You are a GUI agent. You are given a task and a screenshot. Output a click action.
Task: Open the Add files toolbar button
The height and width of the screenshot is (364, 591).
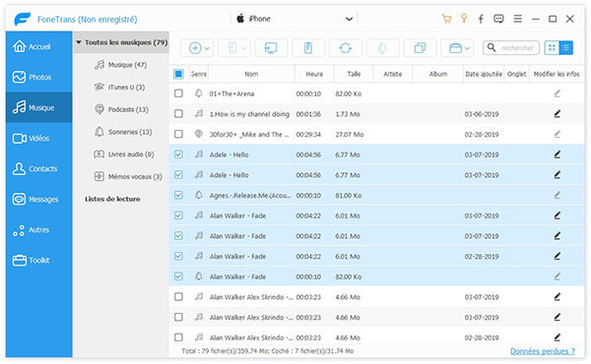pyautogui.click(x=197, y=48)
